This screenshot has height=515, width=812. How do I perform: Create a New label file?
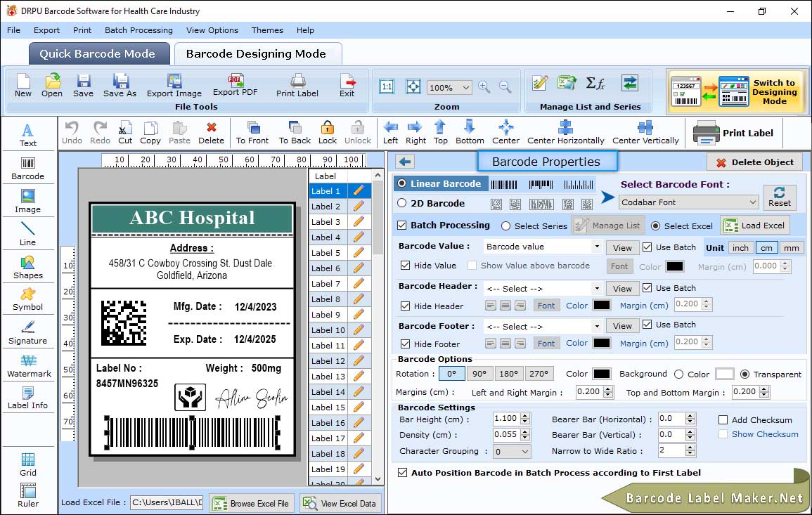[x=22, y=86]
